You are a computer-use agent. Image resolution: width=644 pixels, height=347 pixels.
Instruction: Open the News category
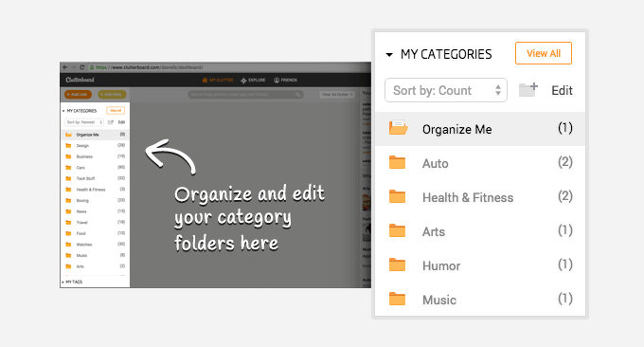tap(81, 211)
